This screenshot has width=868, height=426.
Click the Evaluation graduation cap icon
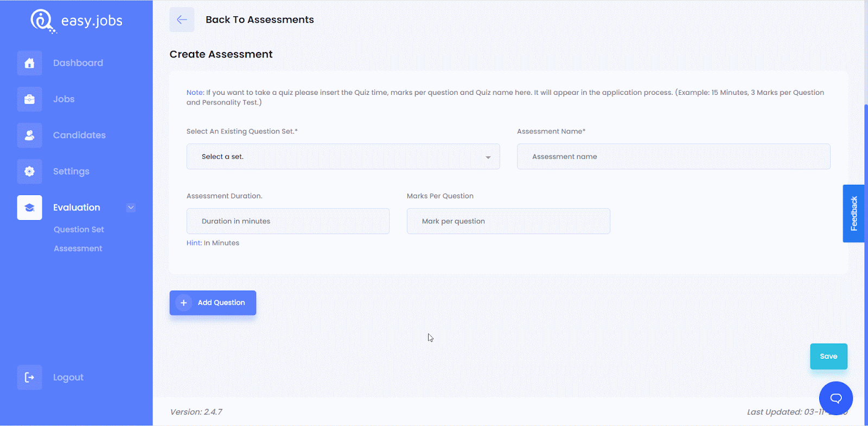29,208
